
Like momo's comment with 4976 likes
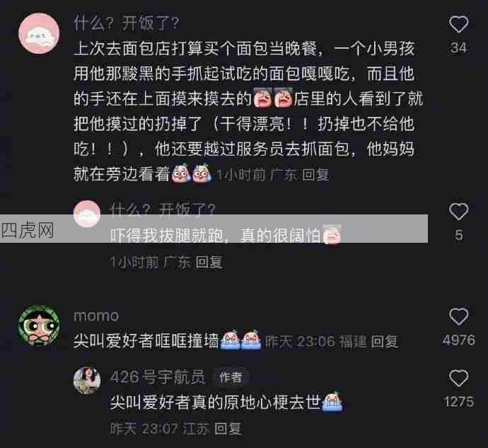pyautogui.click(x=459, y=317)
